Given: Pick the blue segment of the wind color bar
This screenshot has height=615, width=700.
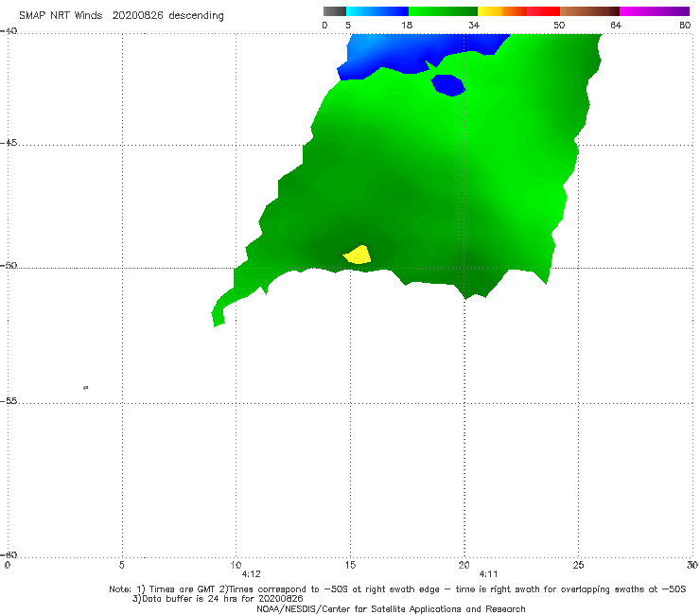Looking at the screenshot, I should (x=377, y=11).
